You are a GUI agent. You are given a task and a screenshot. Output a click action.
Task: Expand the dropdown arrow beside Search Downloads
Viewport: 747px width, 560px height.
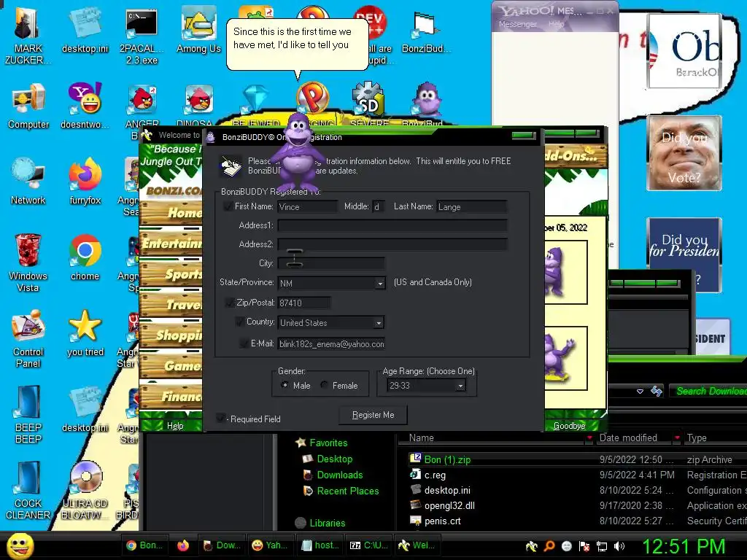[x=640, y=391]
